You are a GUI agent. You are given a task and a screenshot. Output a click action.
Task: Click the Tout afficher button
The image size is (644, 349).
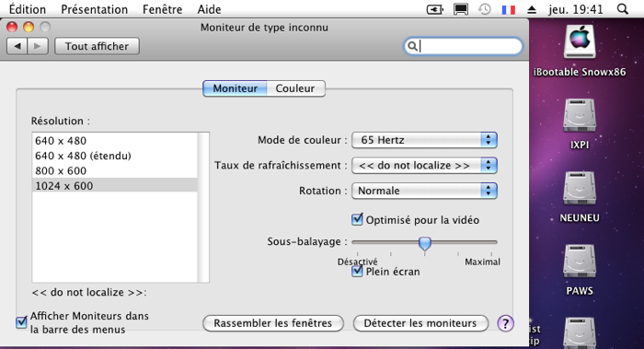[97, 46]
